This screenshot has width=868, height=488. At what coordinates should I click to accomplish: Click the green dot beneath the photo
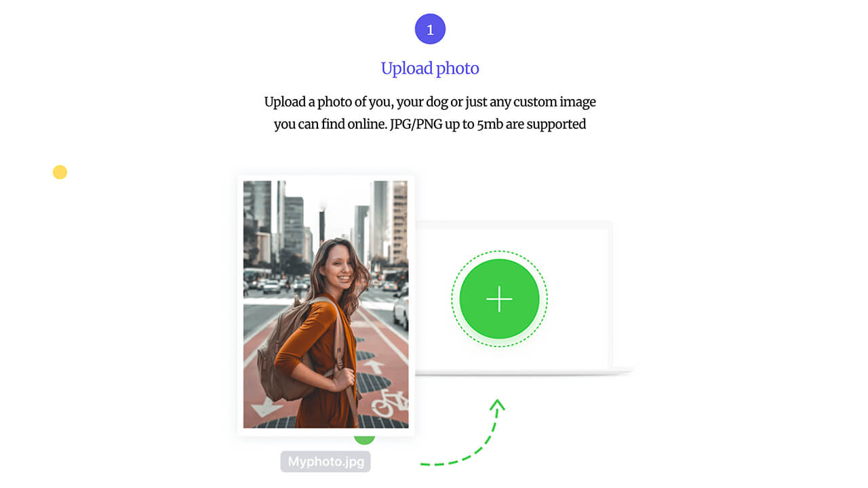click(364, 440)
